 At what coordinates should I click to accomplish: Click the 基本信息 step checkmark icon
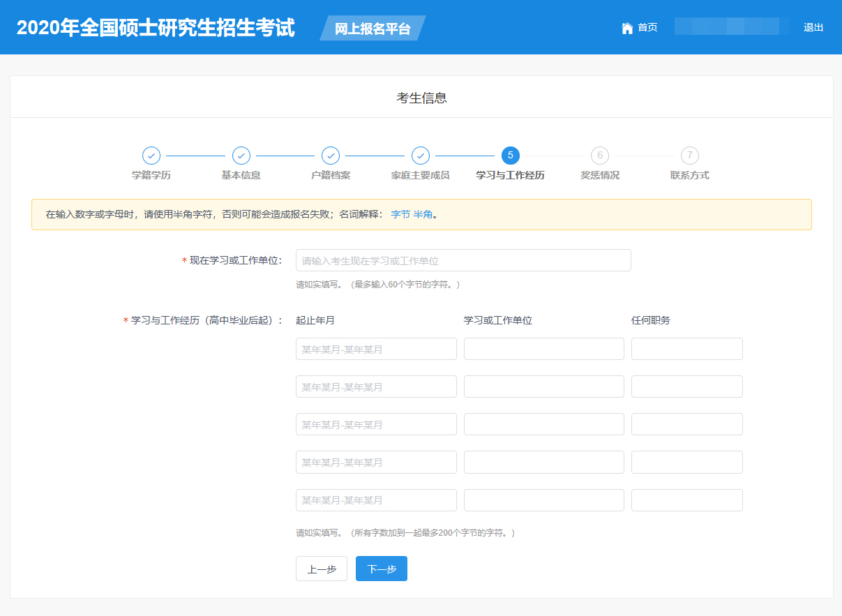[241, 156]
